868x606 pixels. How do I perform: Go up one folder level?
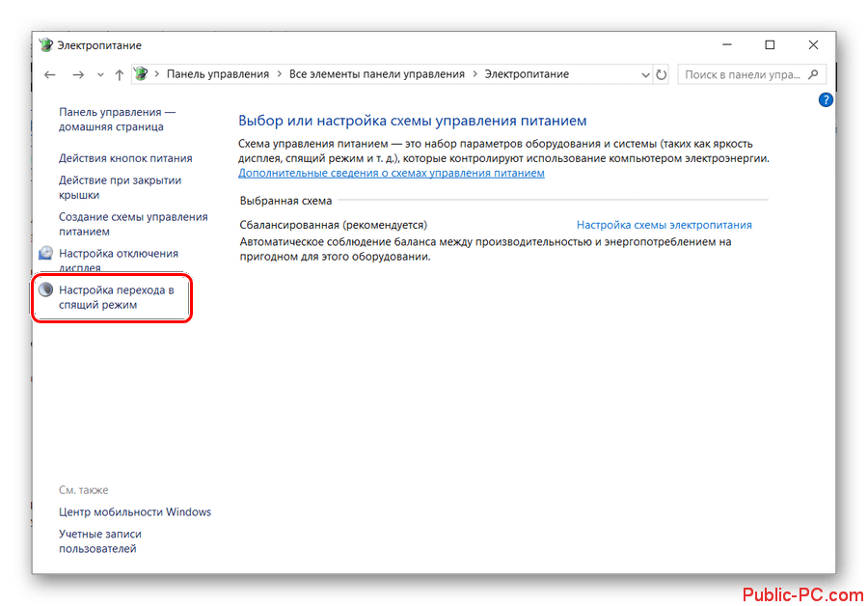pyautogui.click(x=120, y=74)
